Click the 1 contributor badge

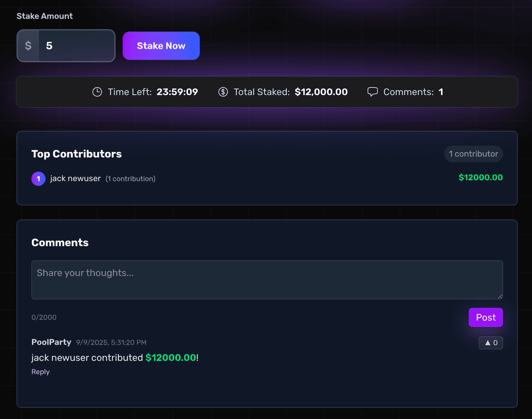click(473, 154)
